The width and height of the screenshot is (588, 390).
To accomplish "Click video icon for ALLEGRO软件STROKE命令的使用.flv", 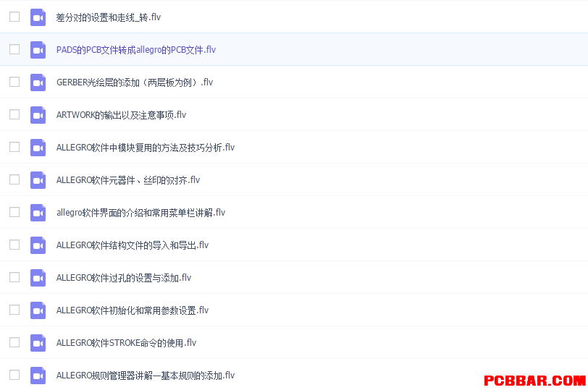I will 38,343.
